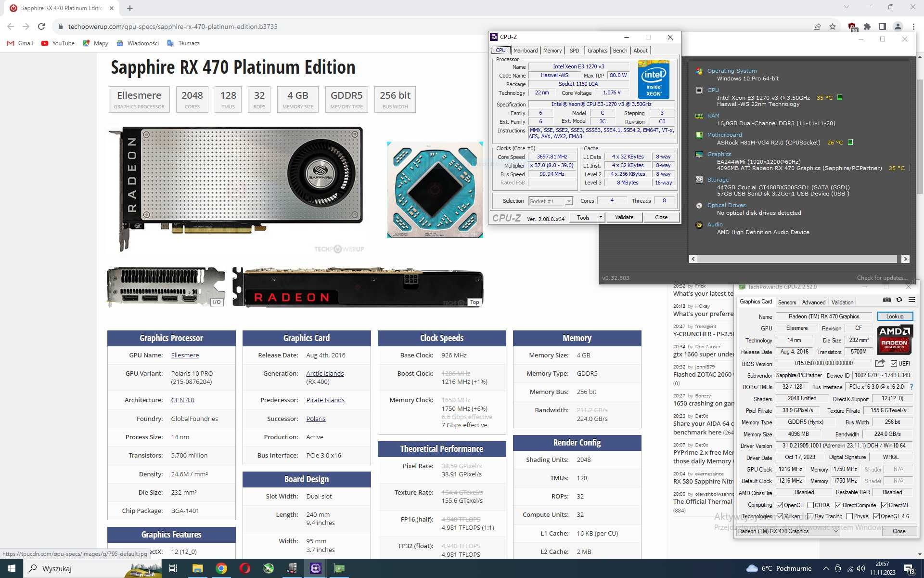The height and width of the screenshot is (578, 924).
Task: Toggle the DirectML checkbox
Action: tap(884, 505)
